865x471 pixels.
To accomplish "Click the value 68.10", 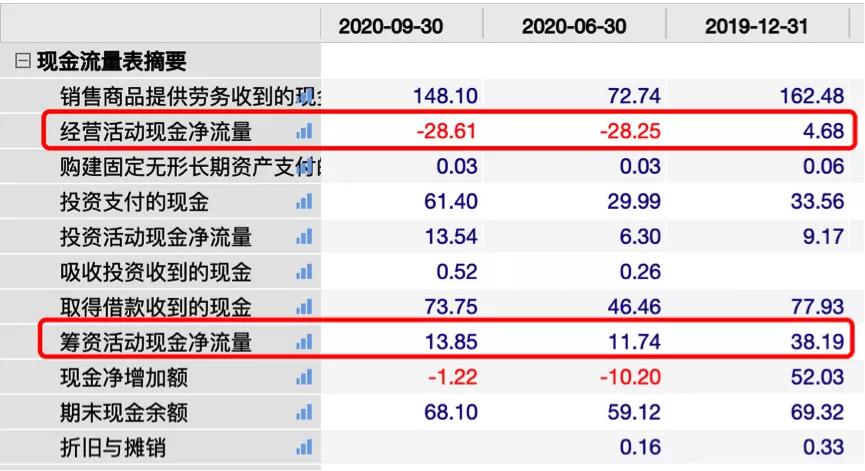I will coord(451,413).
